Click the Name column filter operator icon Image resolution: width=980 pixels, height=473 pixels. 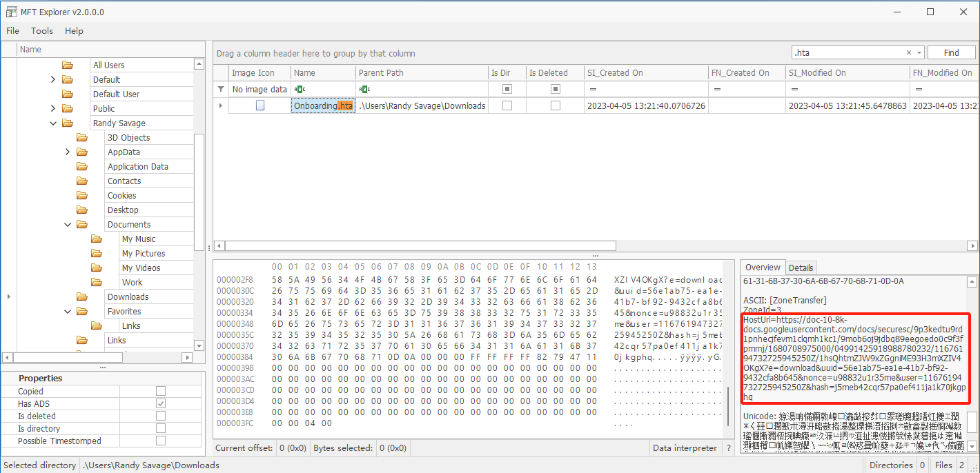point(300,89)
